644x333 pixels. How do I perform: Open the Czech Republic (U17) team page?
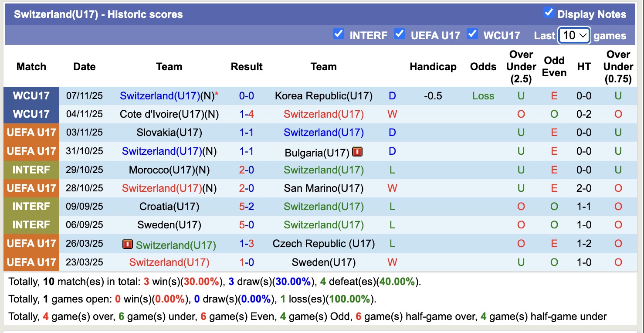click(323, 244)
